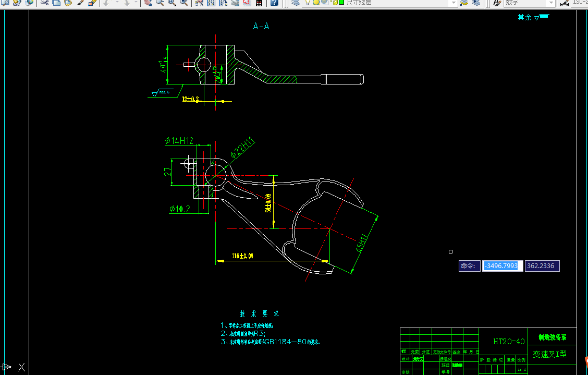Click the Zoom Previous icon
Screen dimensions: 588x375
coord(183,2)
